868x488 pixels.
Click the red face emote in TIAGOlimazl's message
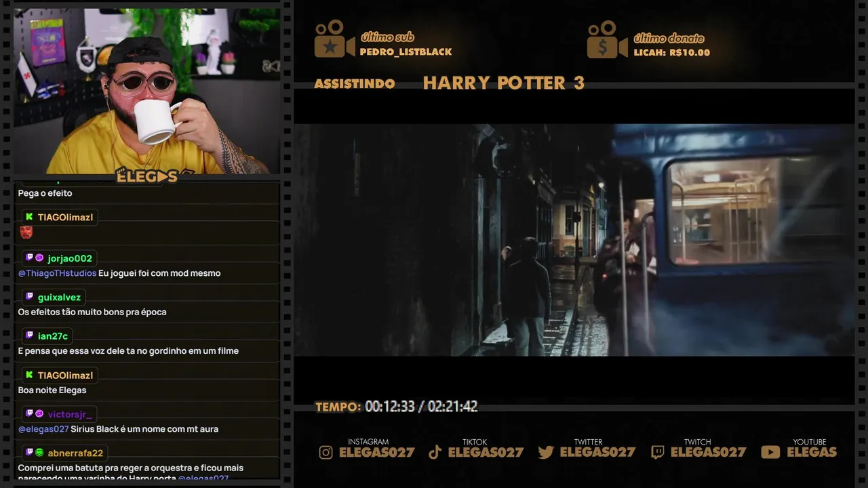click(x=26, y=232)
